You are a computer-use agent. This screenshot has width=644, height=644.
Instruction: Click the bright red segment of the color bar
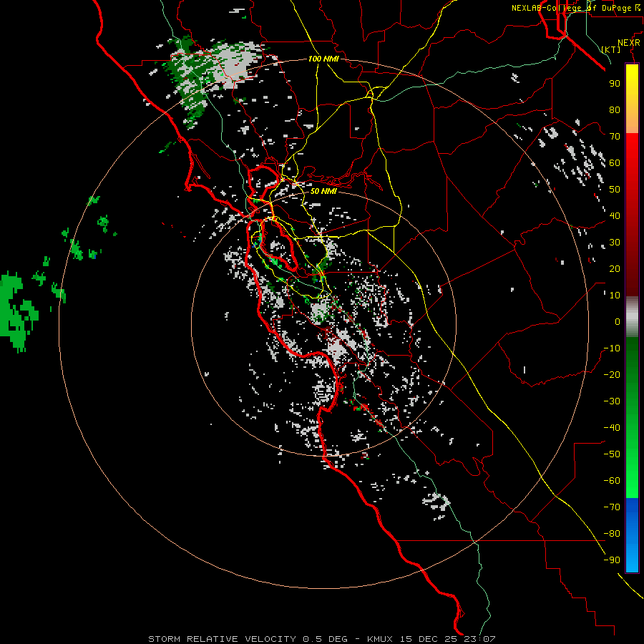(x=632, y=147)
